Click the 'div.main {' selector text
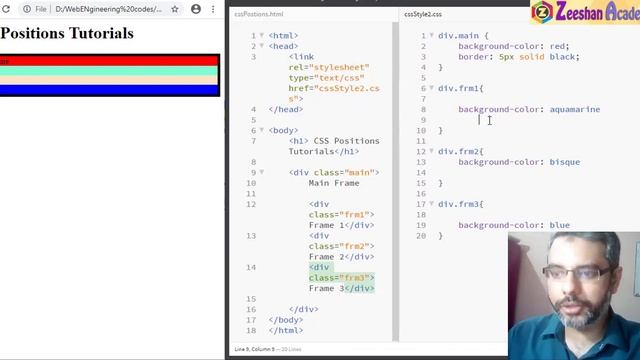This screenshot has height=360, width=640. pos(463,36)
